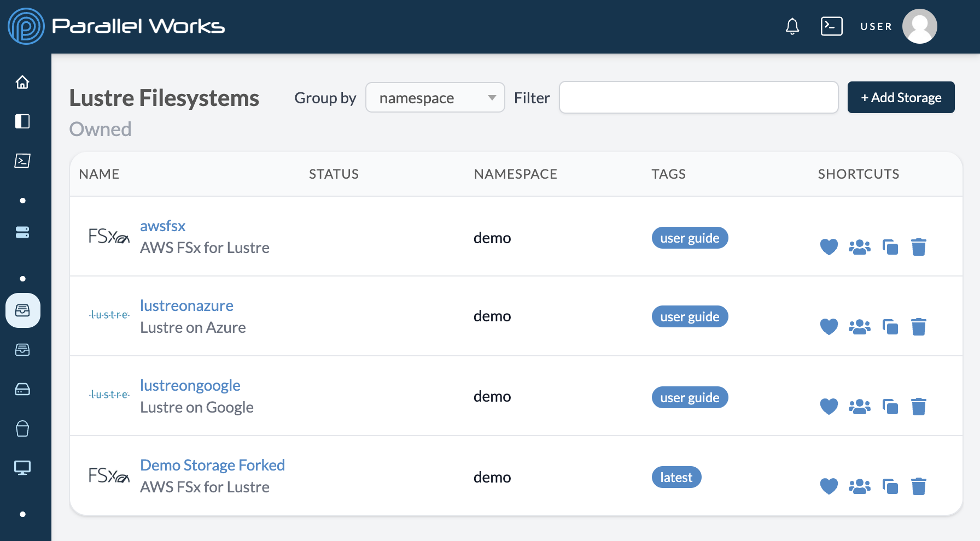Duplicate the awsfsx storage with copy icon
Viewport: 980px width, 541px height.
(x=890, y=247)
